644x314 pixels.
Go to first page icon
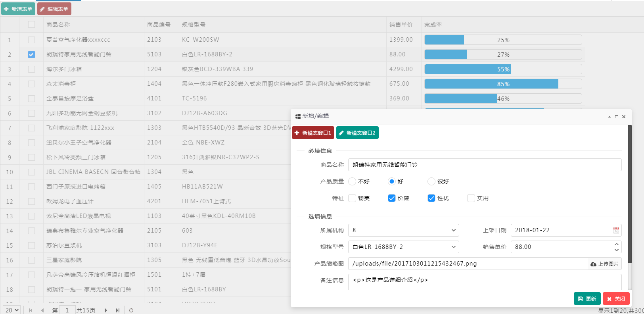31,310
